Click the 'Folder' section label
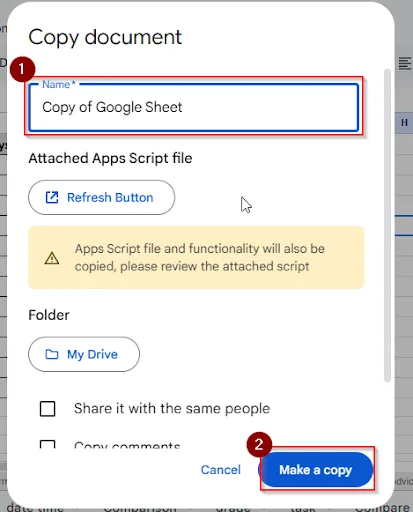The image size is (413, 512). click(49, 315)
